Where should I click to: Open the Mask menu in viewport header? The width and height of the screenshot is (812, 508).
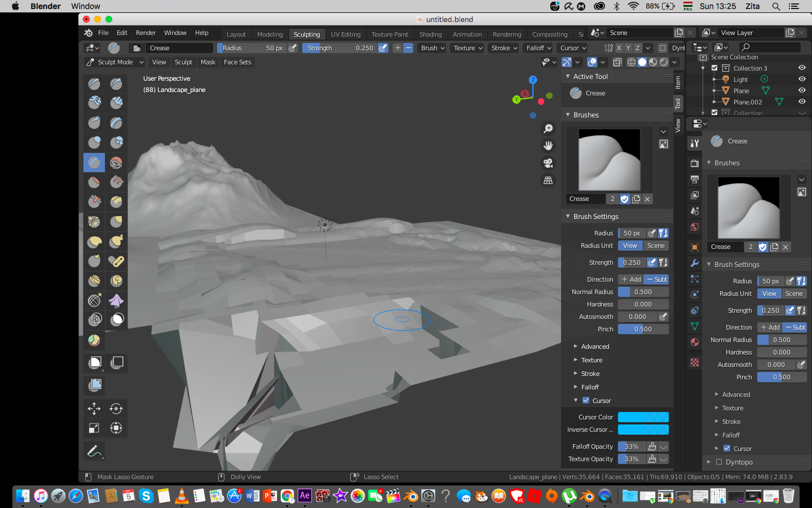point(208,62)
